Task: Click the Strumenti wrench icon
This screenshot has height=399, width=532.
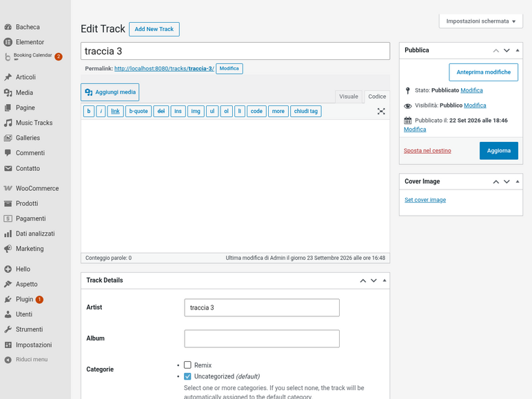Action: (x=8, y=329)
